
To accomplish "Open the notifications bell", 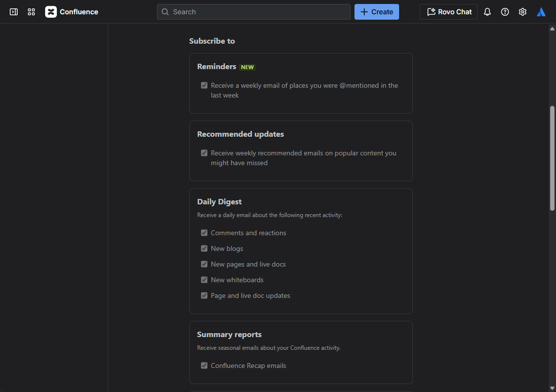I will point(487,12).
